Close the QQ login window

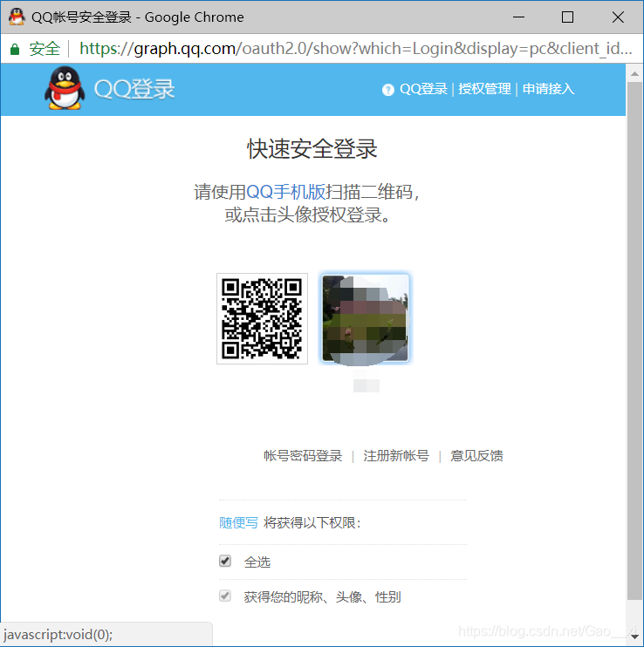point(618,17)
